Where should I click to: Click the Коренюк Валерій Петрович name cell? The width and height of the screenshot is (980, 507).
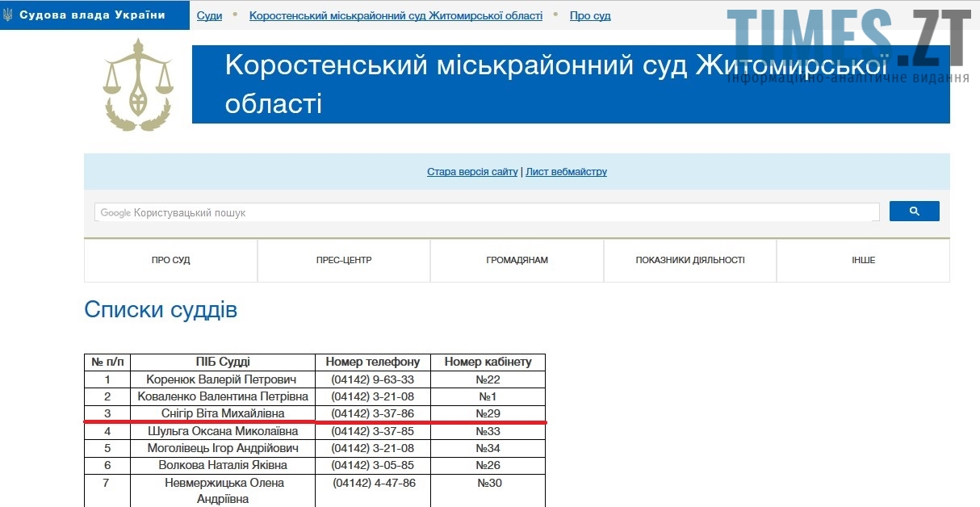221,379
